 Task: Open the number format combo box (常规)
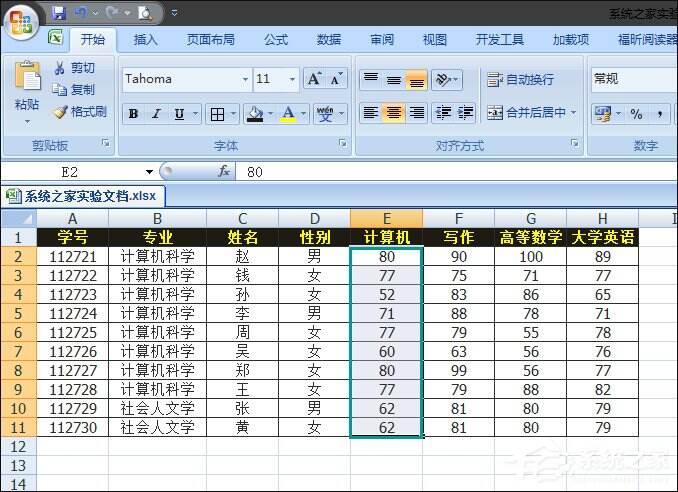[634, 79]
